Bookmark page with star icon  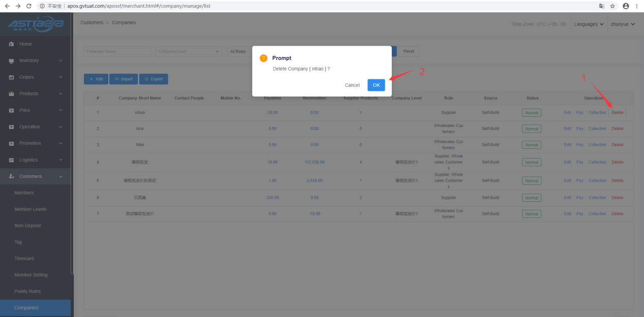[612, 6]
